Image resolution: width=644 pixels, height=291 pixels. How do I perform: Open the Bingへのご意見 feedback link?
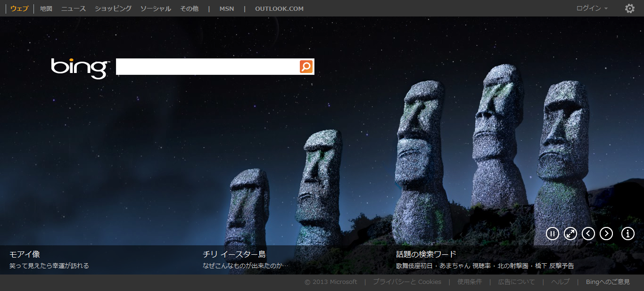tap(608, 282)
